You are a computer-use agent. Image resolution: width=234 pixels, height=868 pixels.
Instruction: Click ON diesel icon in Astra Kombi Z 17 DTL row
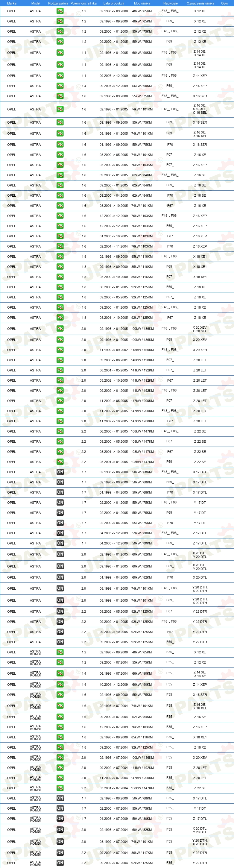(x=60, y=819)
